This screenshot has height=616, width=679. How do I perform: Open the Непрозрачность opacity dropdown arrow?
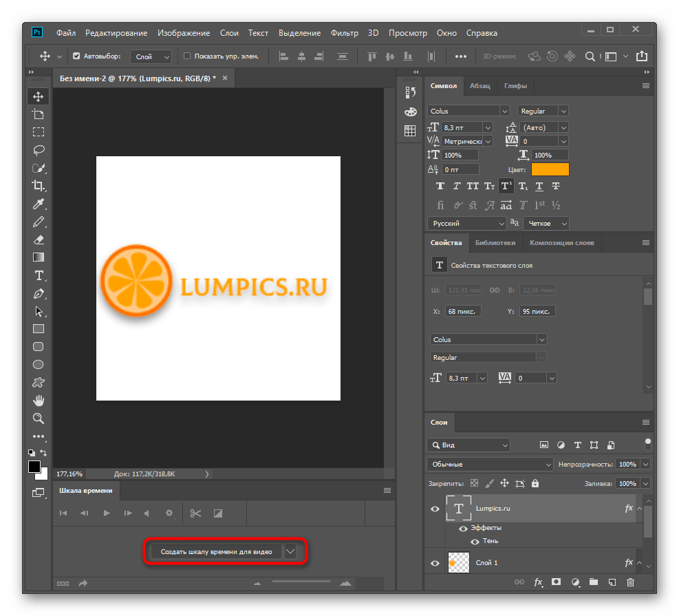click(646, 465)
